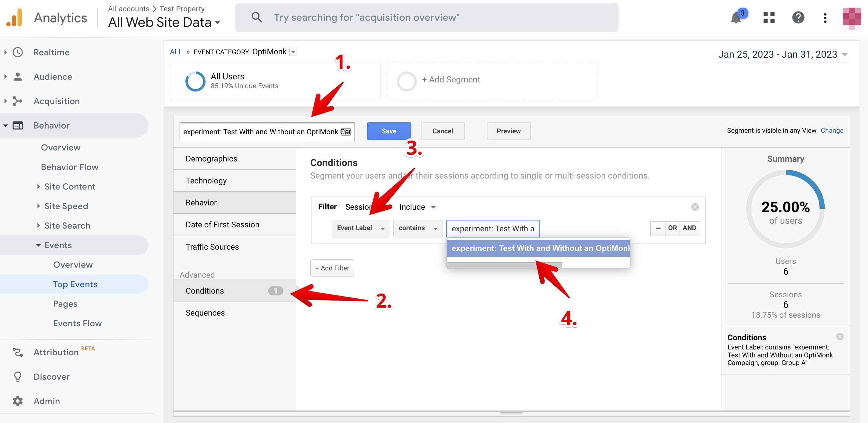Open Events Overview report

click(x=73, y=264)
